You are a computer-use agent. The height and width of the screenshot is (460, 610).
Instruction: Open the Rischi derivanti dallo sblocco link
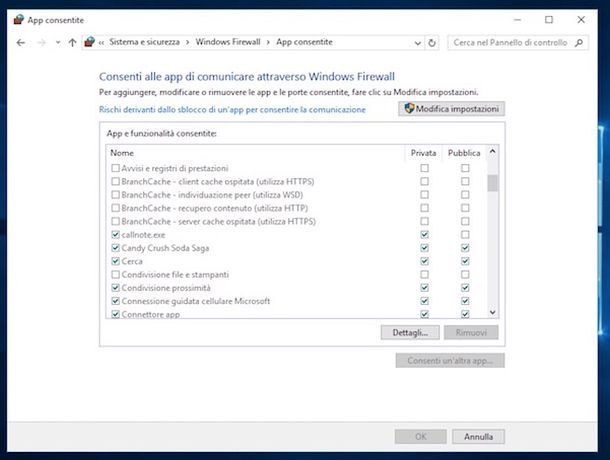pyautogui.click(x=232, y=110)
